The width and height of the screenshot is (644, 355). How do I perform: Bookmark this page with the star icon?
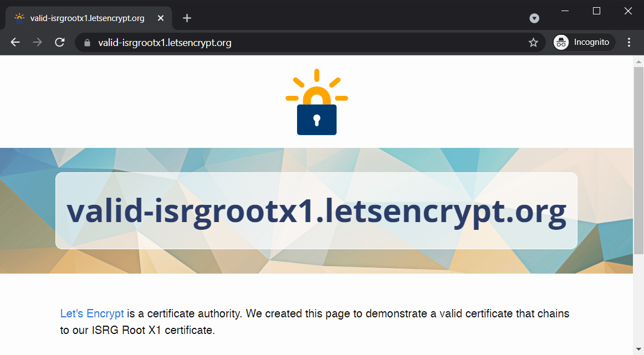(533, 43)
